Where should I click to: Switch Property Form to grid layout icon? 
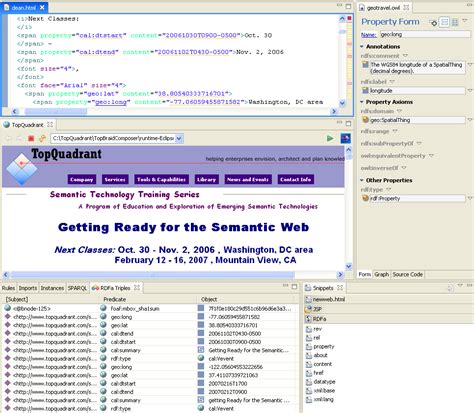tap(455, 22)
